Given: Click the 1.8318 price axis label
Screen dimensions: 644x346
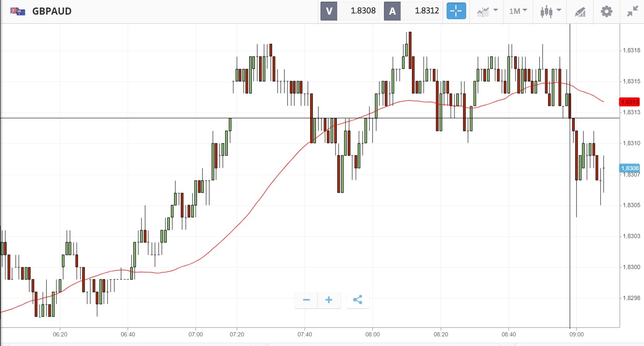Looking at the screenshot, I should click(631, 51).
